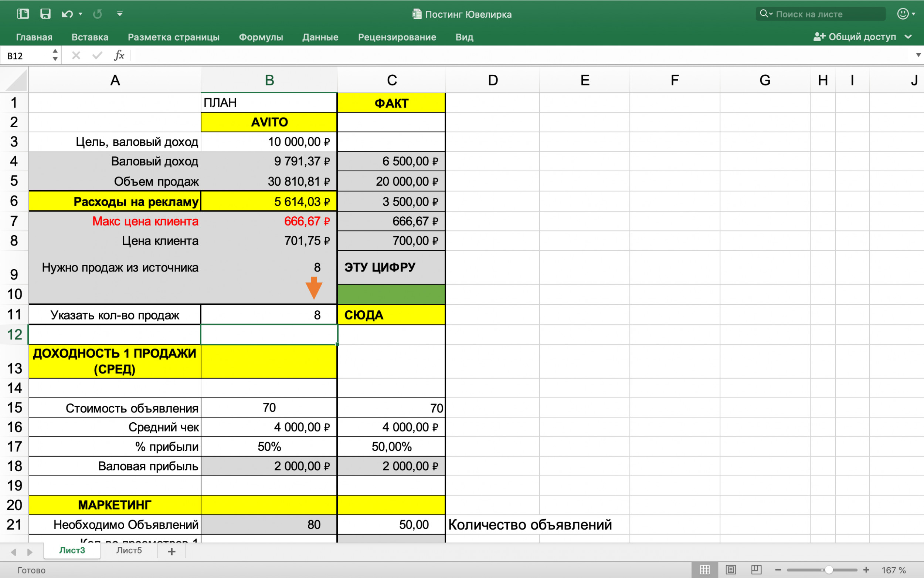
Task: Click the previous sheet arrow
Action: click(x=13, y=552)
